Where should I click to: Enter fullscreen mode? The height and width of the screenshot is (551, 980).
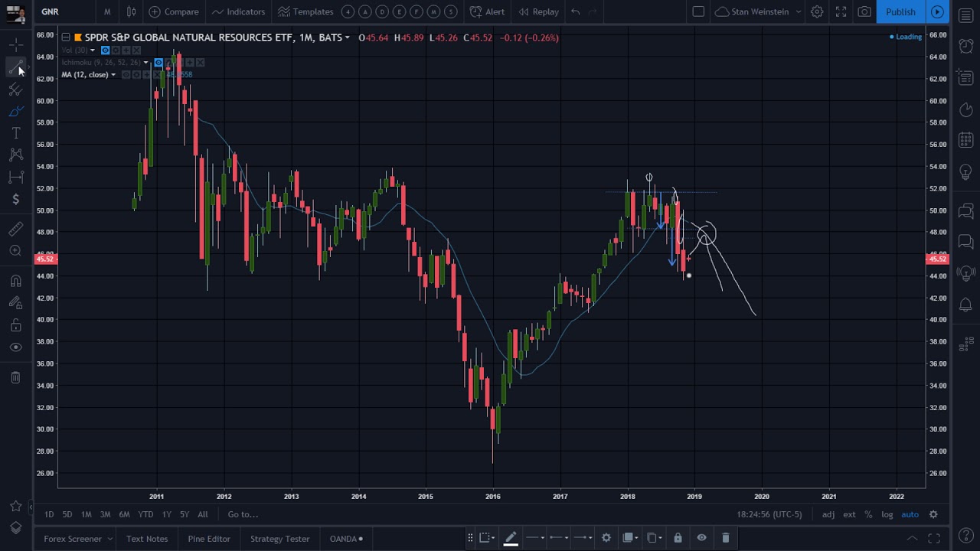[841, 11]
